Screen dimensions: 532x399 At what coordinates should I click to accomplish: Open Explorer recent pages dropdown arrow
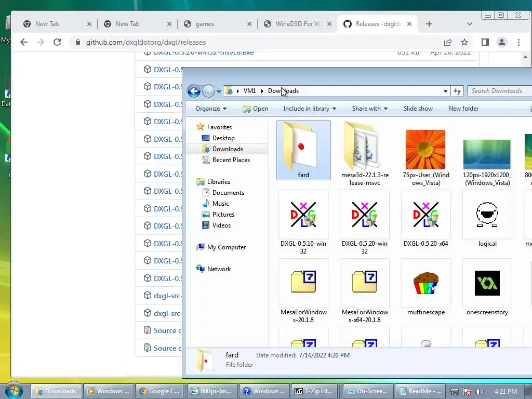point(219,91)
